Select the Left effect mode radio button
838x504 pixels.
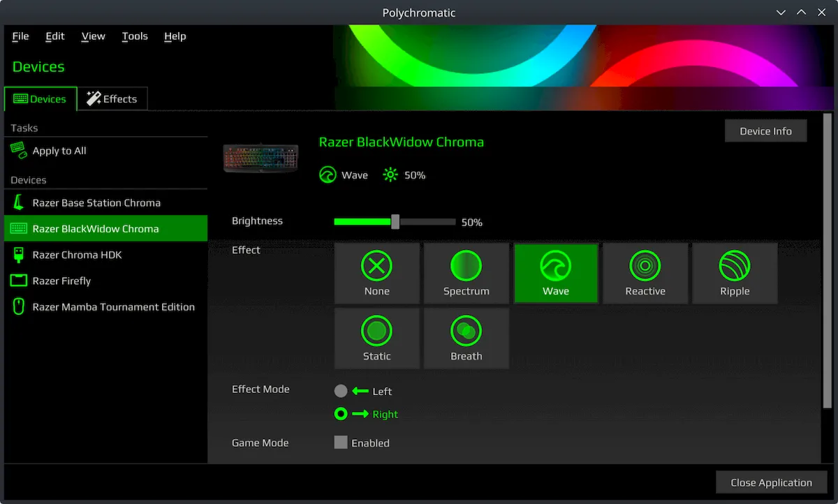(341, 391)
